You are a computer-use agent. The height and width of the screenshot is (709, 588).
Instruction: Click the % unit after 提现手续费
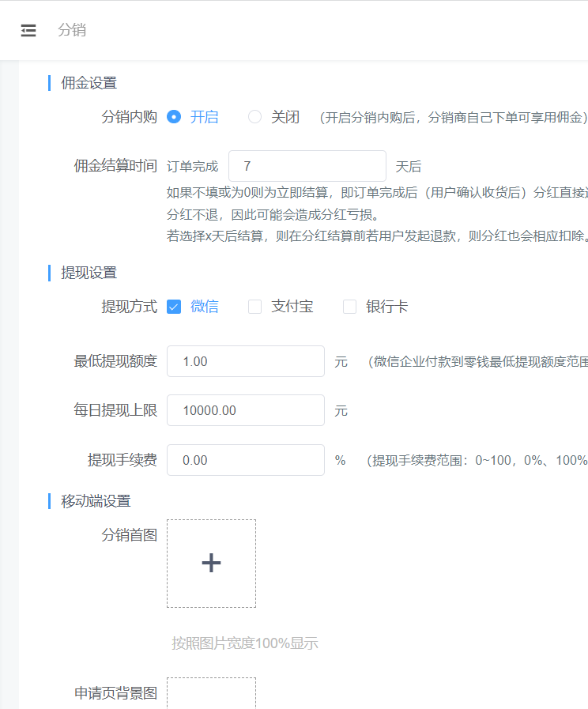[341, 460]
